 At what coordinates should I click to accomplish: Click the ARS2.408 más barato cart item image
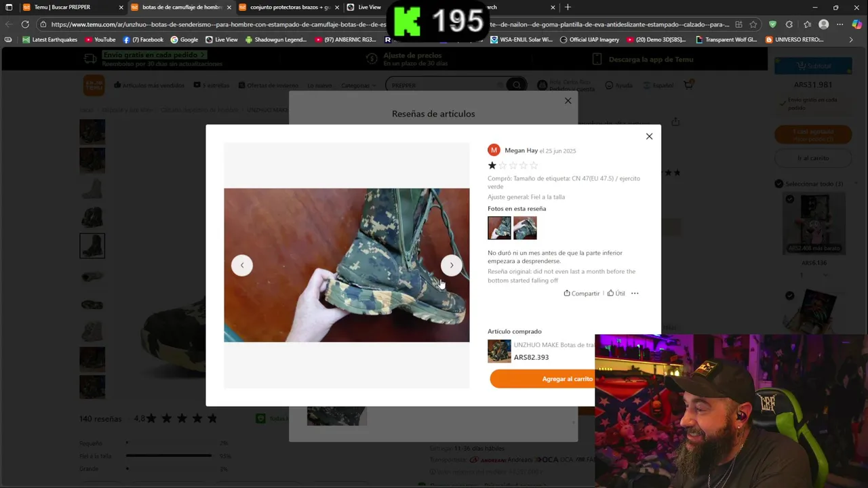click(814, 224)
